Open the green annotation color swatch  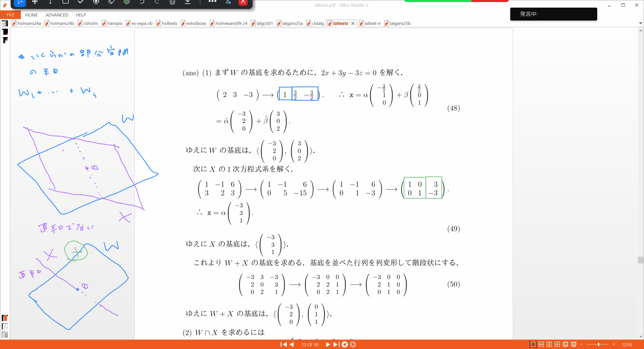127,2
